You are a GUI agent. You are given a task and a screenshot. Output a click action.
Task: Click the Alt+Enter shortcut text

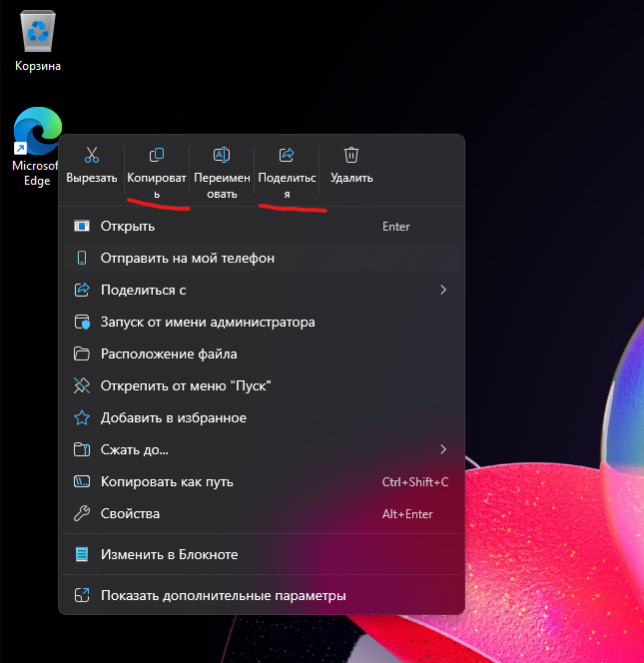coord(407,514)
